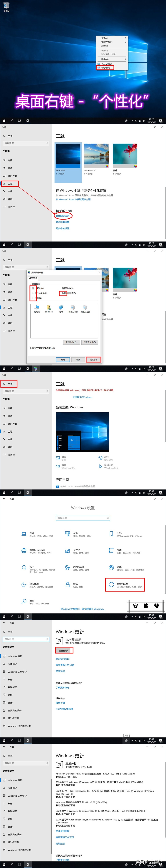Image resolution: width=166 pixels, height=868 pixels.
Task: Open the 网络和 Internet settings category
Action: (36, 551)
